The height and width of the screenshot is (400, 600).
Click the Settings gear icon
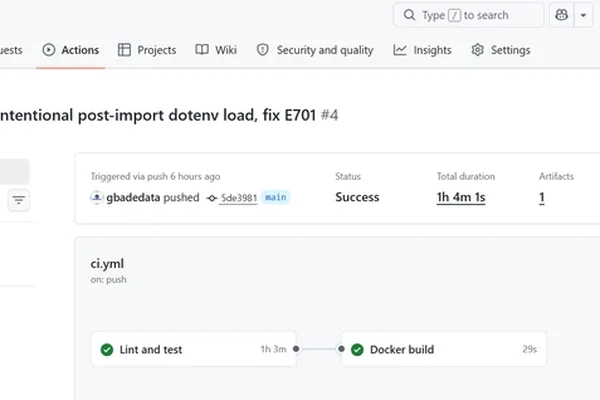tap(477, 50)
